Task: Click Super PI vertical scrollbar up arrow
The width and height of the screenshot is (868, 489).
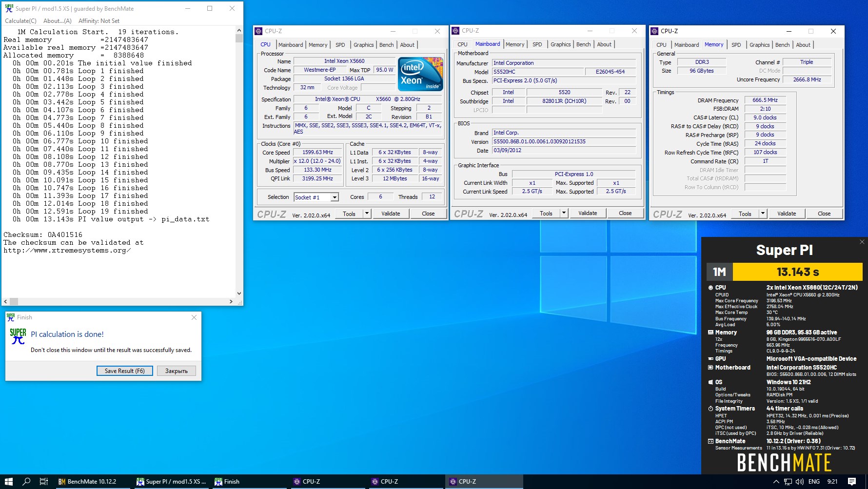Action: click(x=239, y=30)
